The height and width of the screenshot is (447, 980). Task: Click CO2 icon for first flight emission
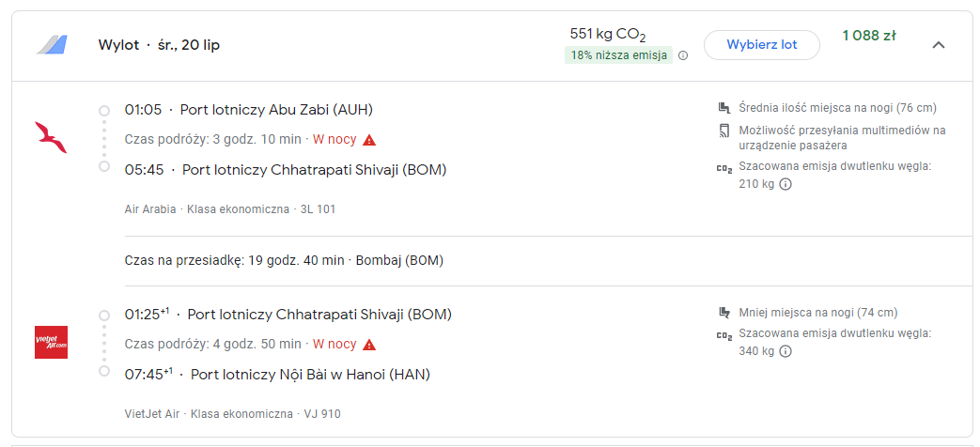point(723,168)
